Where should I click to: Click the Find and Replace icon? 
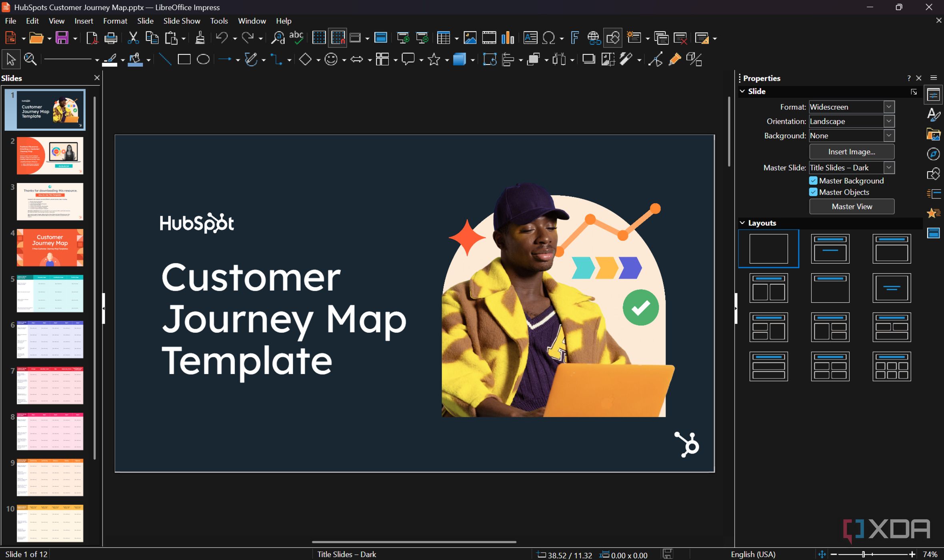pyautogui.click(x=277, y=38)
